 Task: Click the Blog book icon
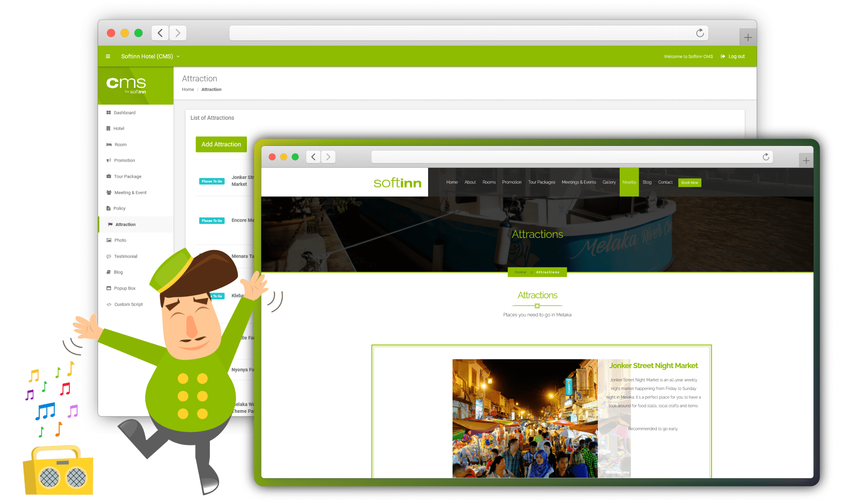coord(109,272)
